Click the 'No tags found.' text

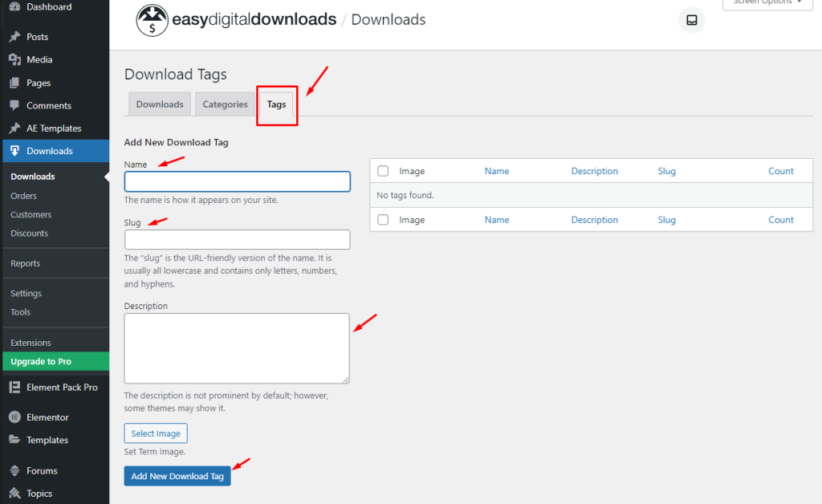(405, 195)
